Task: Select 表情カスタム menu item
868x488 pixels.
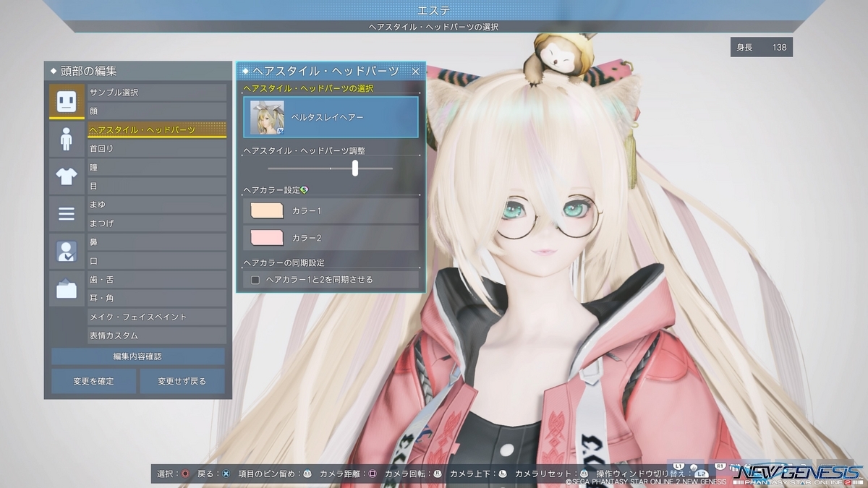Action: coord(157,336)
